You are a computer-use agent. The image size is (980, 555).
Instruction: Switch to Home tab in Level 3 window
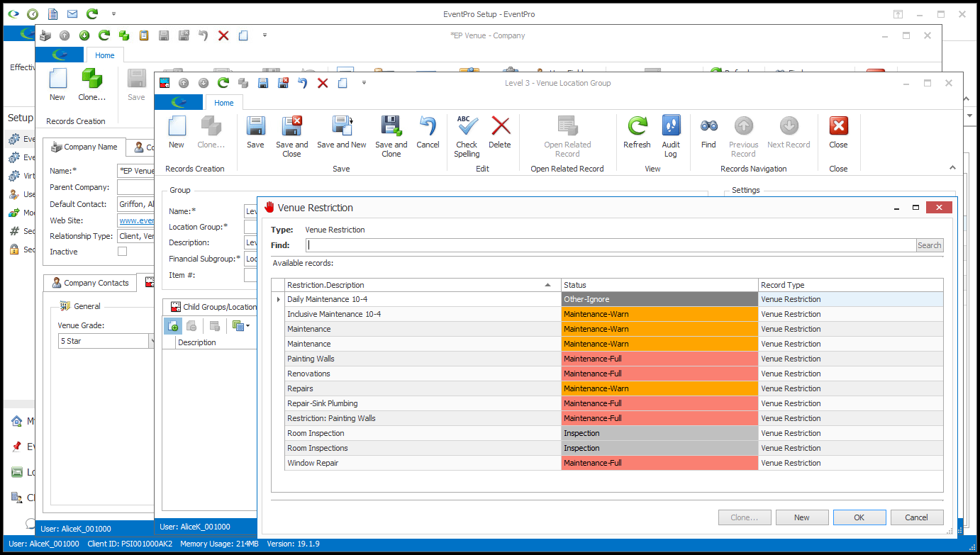pyautogui.click(x=224, y=103)
